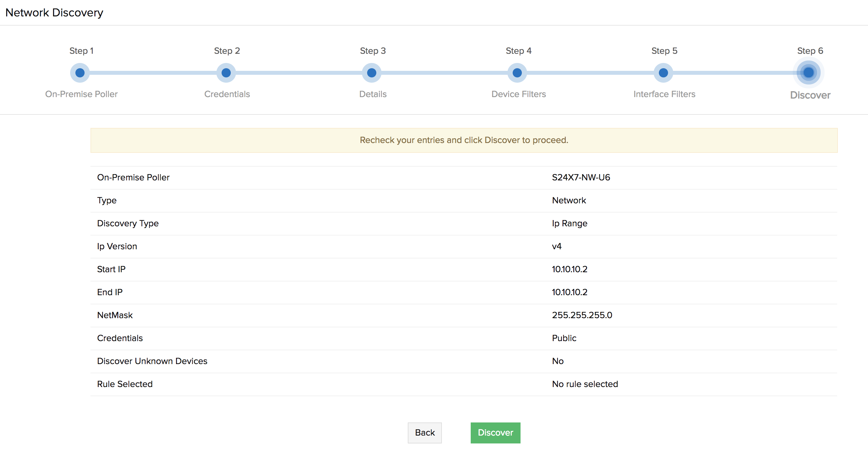Click the No rule selected value
868x471 pixels.
click(584, 384)
